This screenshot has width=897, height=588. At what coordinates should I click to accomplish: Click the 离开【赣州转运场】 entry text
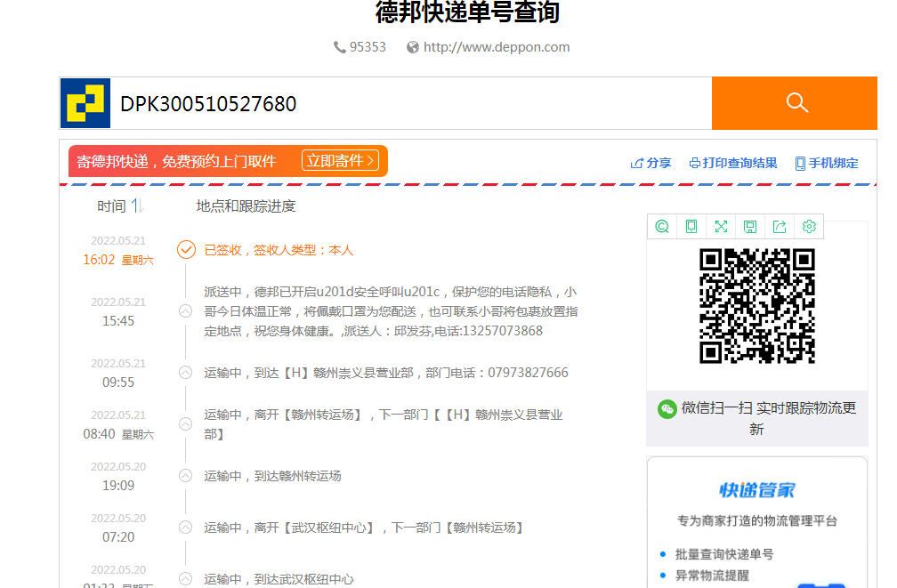coord(384,423)
